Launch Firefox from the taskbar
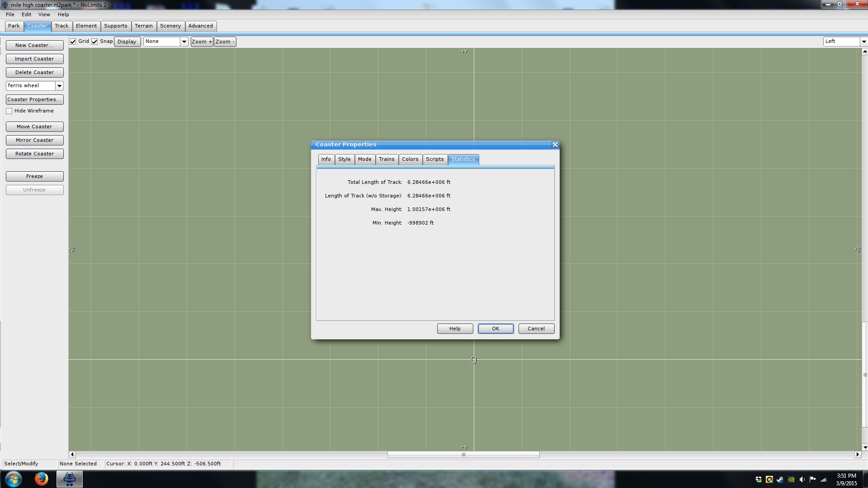This screenshot has width=868, height=488. point(42,479)
